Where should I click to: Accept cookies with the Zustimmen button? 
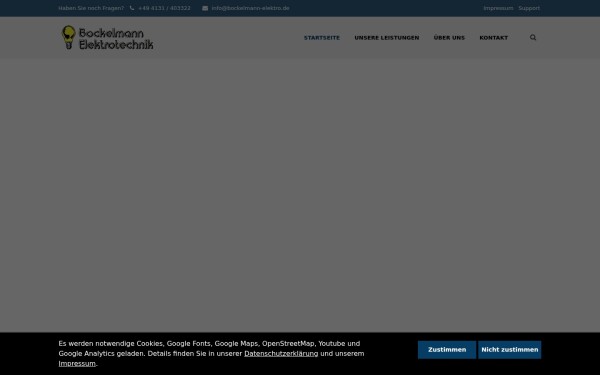447,350
